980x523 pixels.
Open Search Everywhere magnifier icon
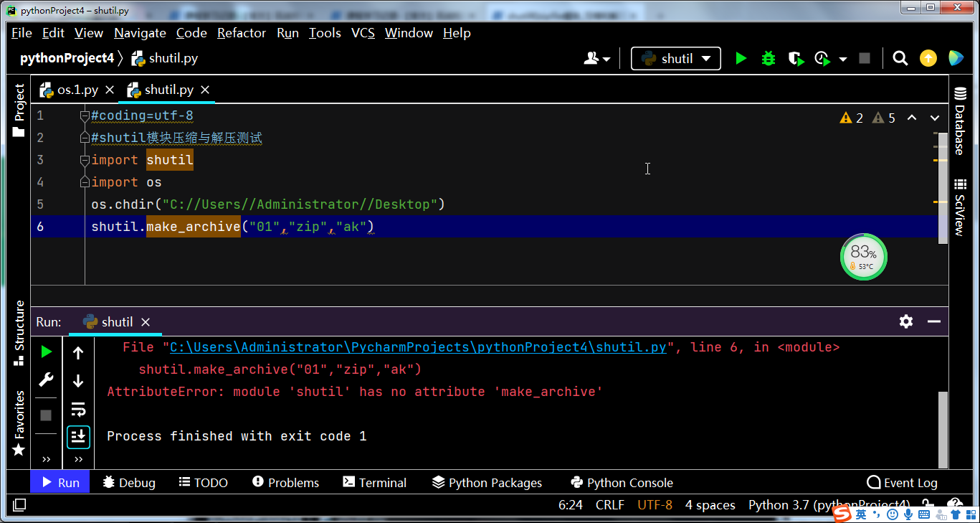pos(900,58)
